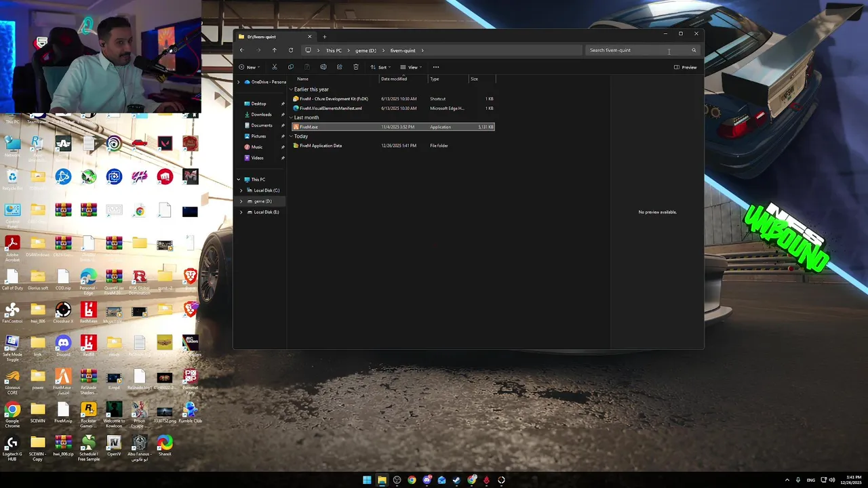Open Downloads in quick access
Screen dimensions: 868x488
(260, 115)
